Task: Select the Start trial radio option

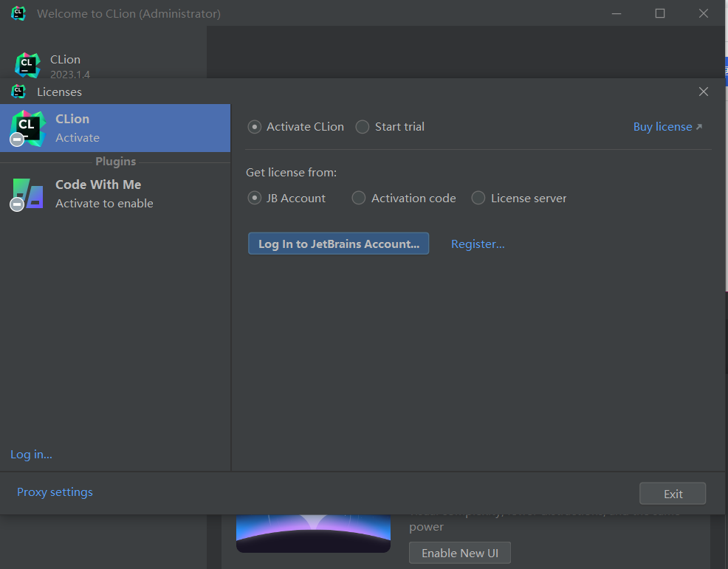Action: (x=363, y=127)
